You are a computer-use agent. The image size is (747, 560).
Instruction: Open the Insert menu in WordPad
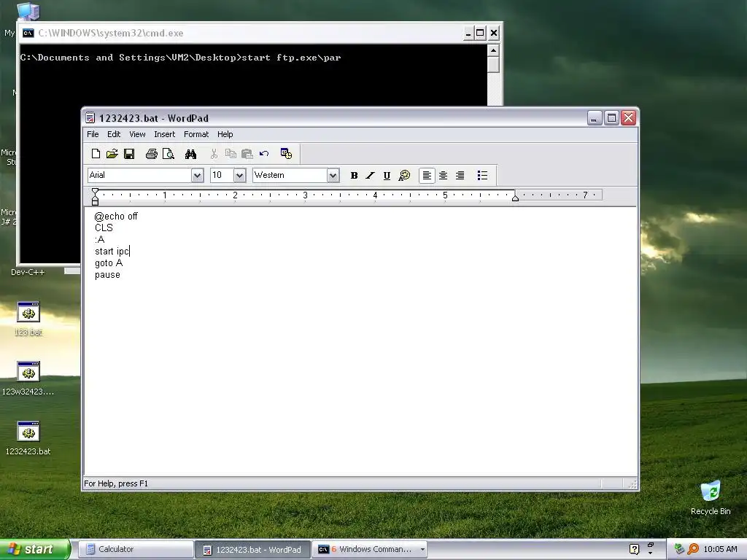click(x=164, y=134)
